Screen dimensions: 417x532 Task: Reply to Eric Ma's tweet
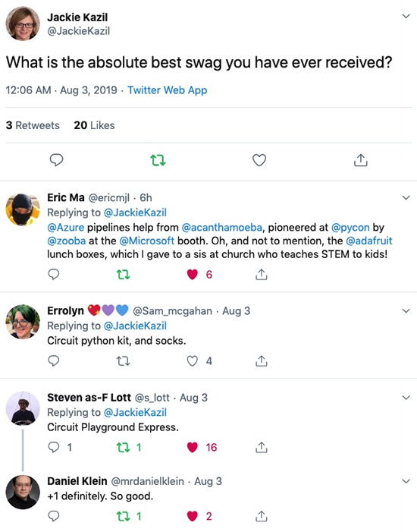[x=54, y=274]
